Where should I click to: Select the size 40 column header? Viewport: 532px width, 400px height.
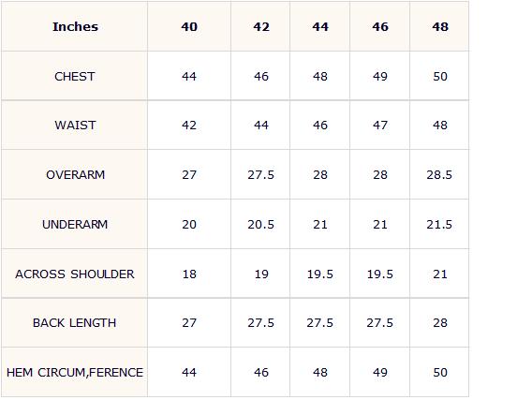click(189, 26)
